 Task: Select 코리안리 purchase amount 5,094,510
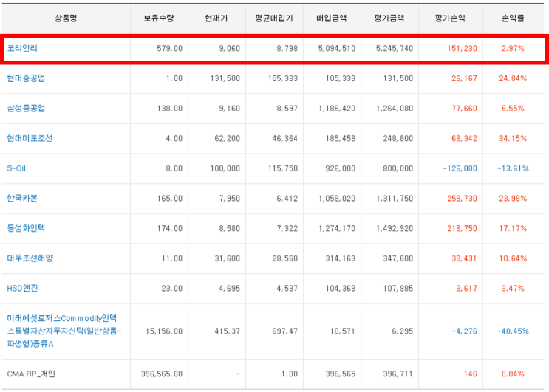pyautogui.click(x=336, y=49)
